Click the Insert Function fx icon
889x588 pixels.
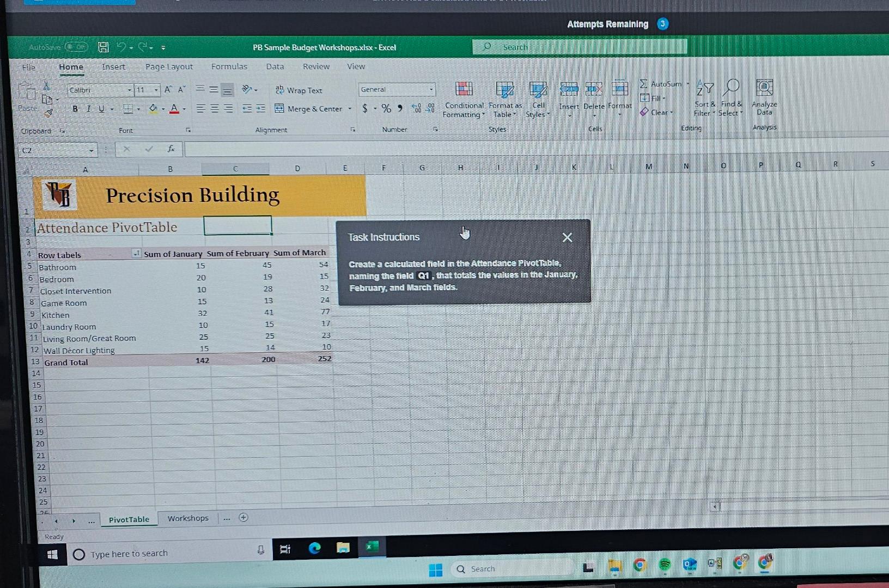(x=171, y=149)
